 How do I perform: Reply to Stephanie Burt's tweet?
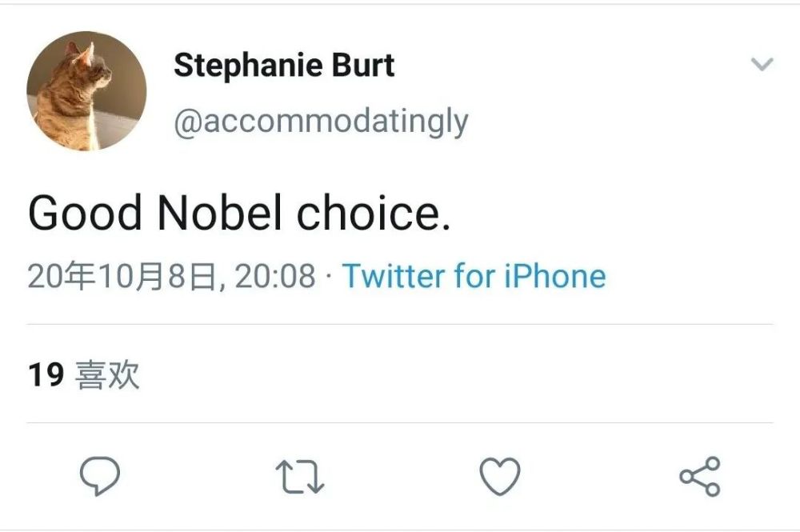click(100, 477)
